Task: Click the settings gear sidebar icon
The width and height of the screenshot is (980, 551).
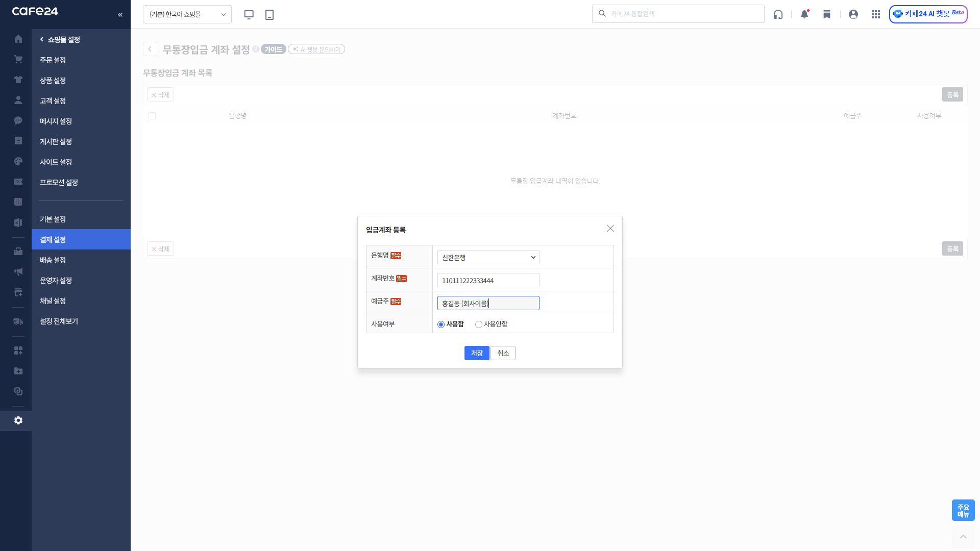Action: coord(18,420)
